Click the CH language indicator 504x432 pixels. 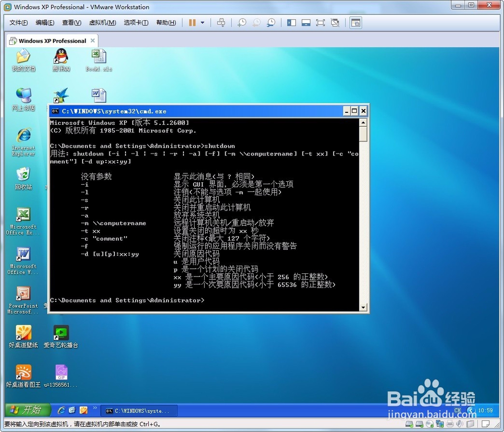[458, 410]
